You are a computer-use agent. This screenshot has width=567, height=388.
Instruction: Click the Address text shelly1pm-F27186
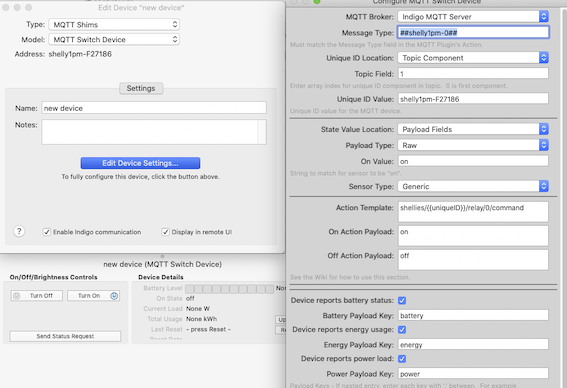coord(80,54)
